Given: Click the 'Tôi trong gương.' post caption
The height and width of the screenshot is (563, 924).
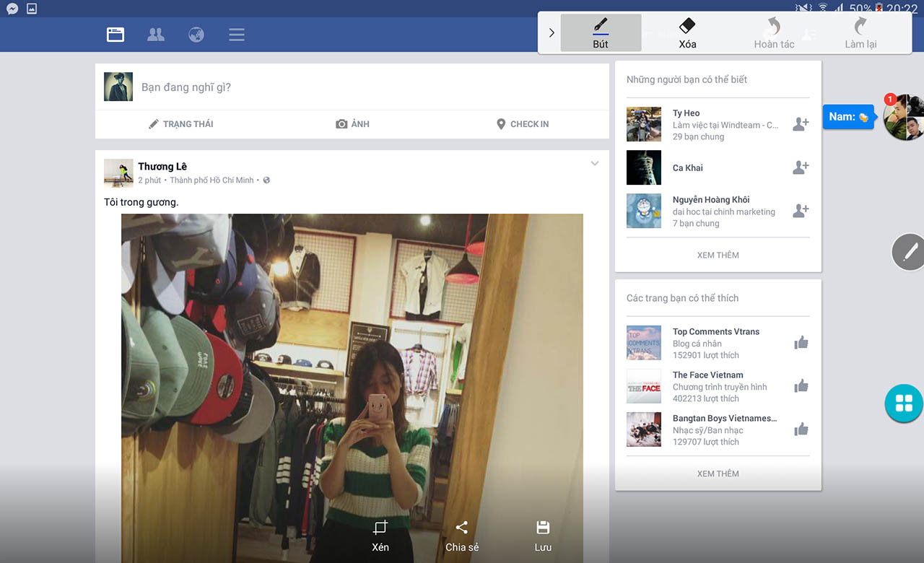Looking at the screenshot, I should [141, 202].
